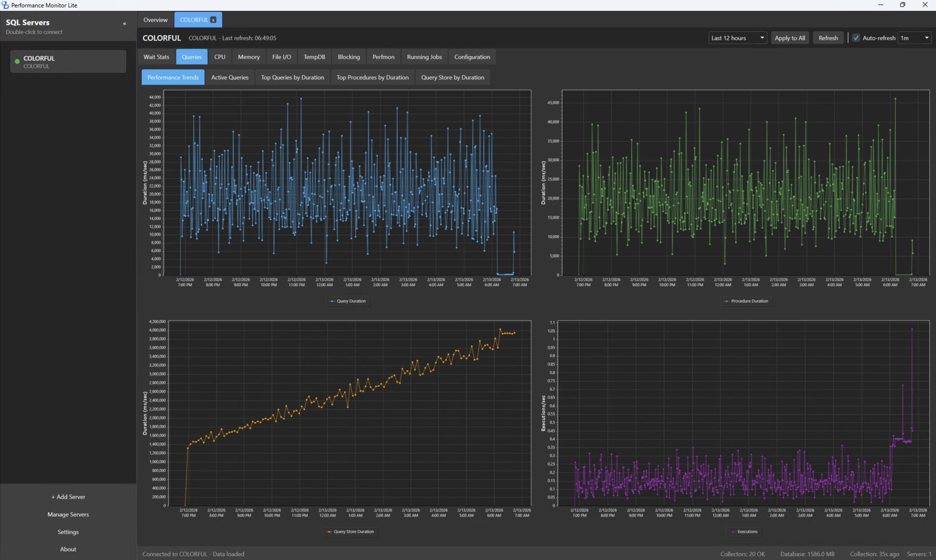
Task: Show the Active Queries sub-tab
Action: [x=230, y=77]
